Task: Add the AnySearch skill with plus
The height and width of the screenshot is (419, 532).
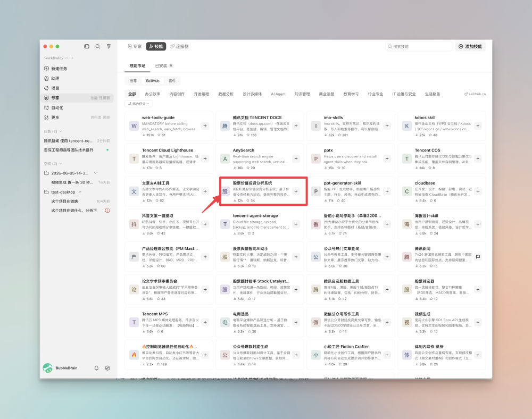Action: click(296, 158)
